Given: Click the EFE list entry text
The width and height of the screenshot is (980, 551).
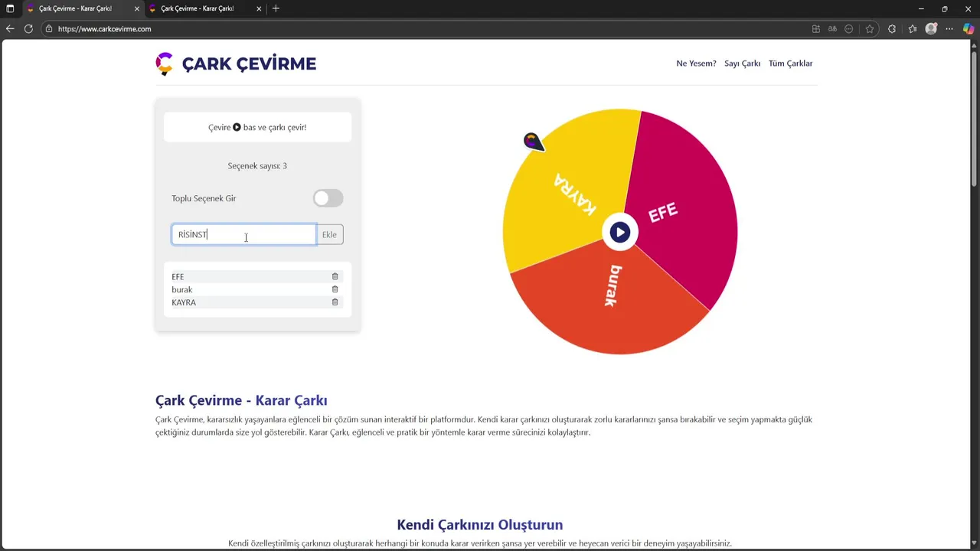Looking at the screenshot, I should pos(178,276).
